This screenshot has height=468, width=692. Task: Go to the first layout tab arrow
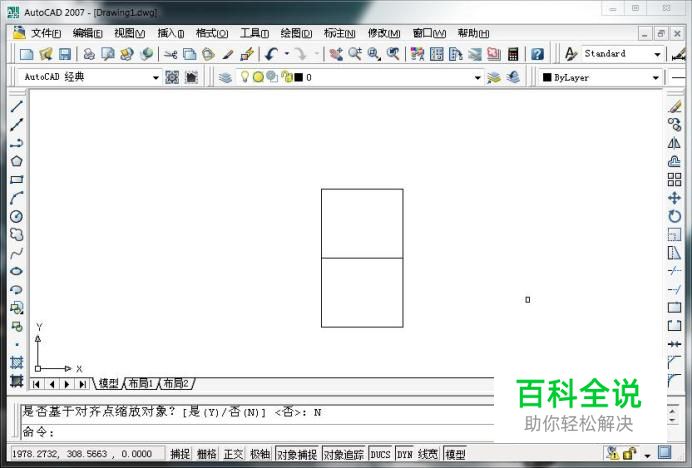tap(36, 384)
